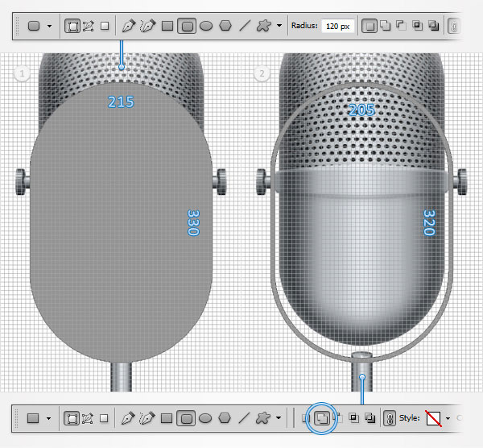Open geometry options arrow beside Radius label

[279, 26]
